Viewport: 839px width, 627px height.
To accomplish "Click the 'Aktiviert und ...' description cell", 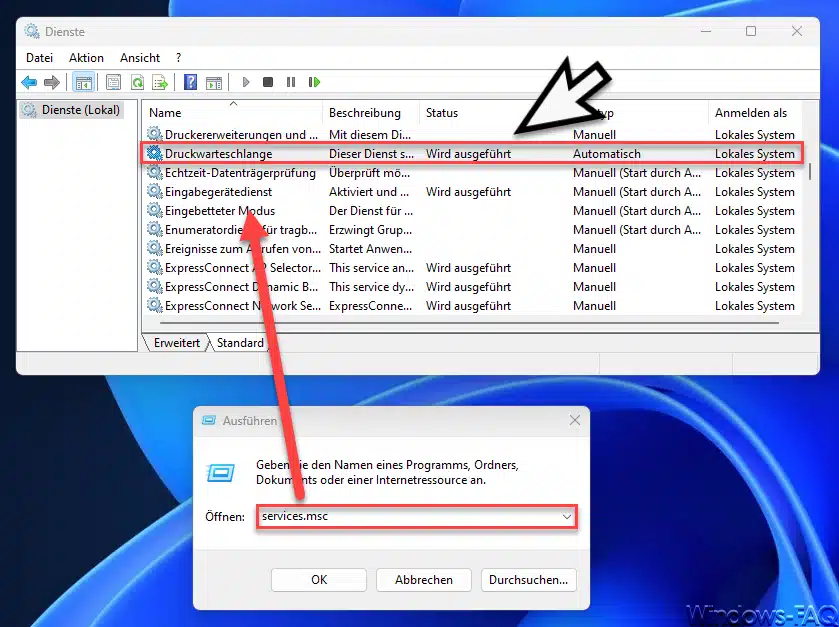I will 369,192.
